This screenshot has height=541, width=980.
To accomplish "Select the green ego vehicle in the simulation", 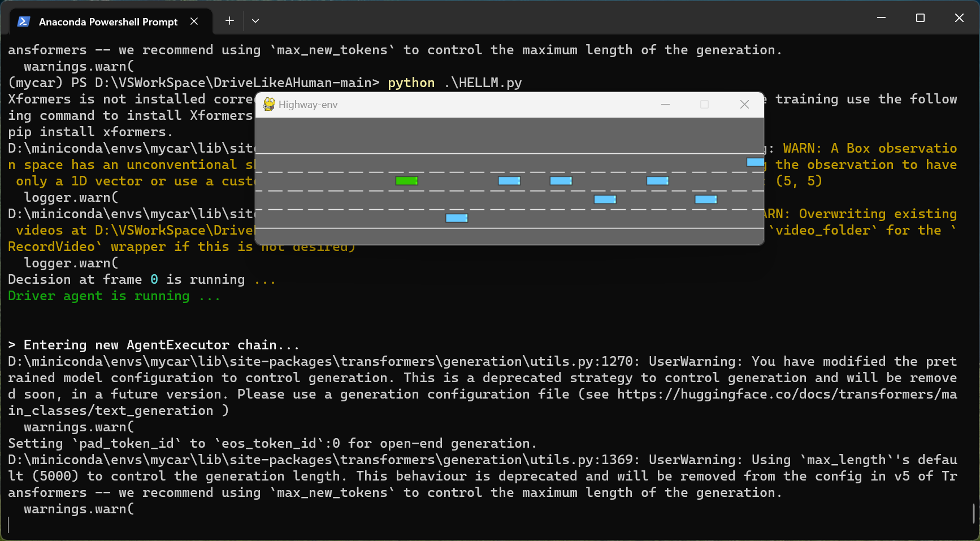I will pyautogui.click(x=406, y=180).
